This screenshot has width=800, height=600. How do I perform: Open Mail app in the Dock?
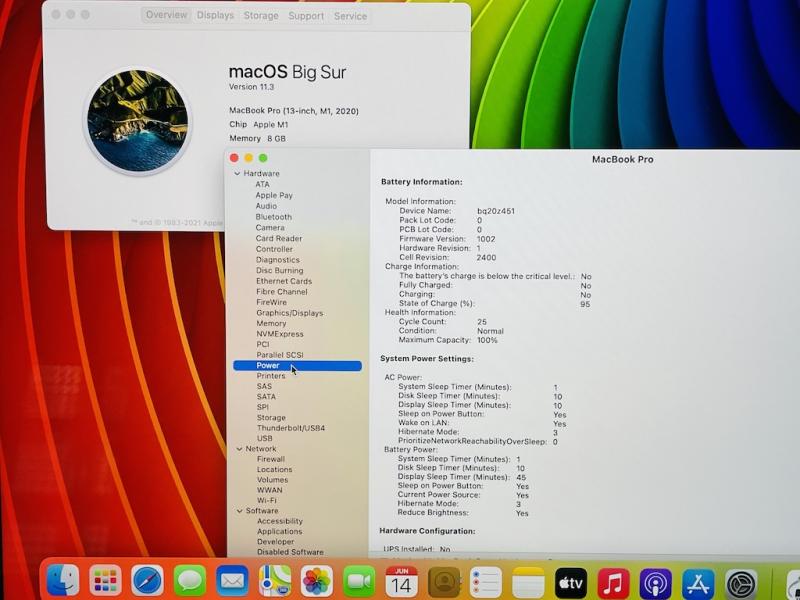click(232, 581)
